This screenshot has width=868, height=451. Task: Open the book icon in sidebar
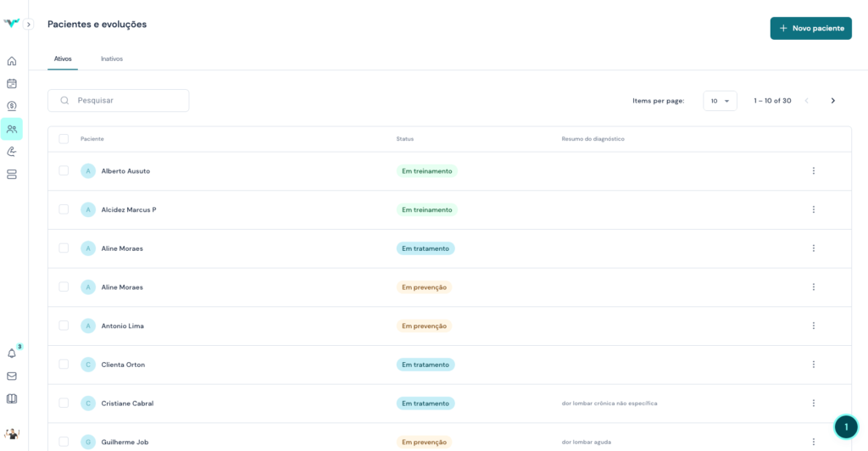point(12,398)
